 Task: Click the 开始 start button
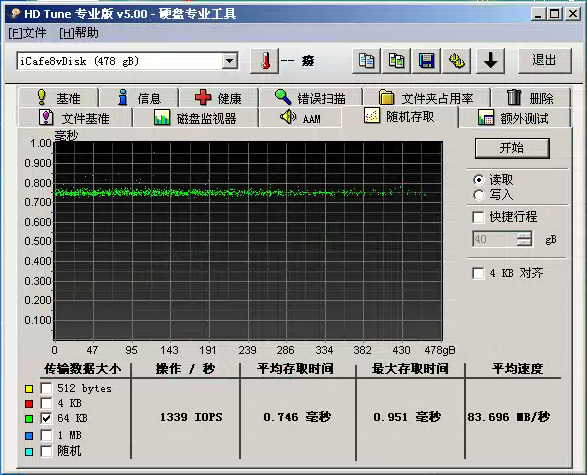click(x=512, y=148)
